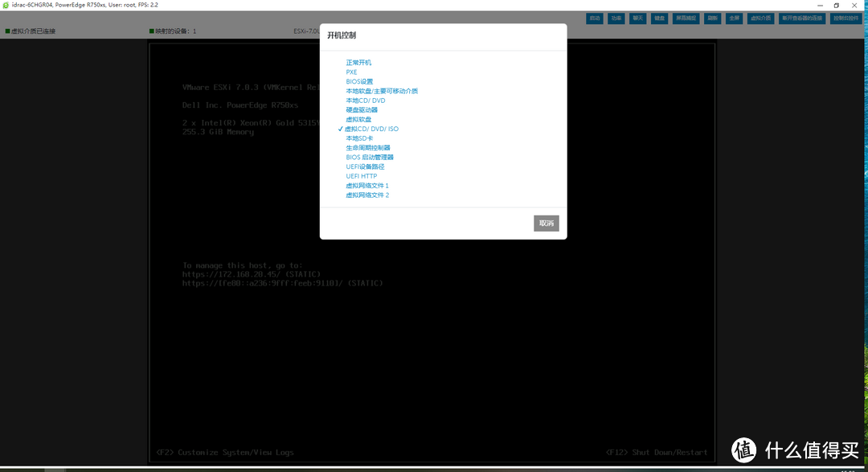This screenshot has height=472, width=868.
Task: Show the 键盘 virtual keyboard
Action: (660, 18)
